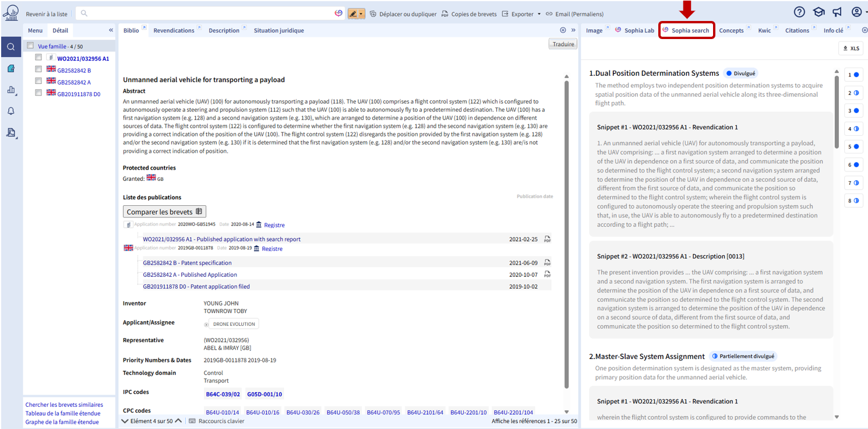Screen dimensions: 868x429
Task: Open Tableau de la famille étendue link
Action: (62, 413)
